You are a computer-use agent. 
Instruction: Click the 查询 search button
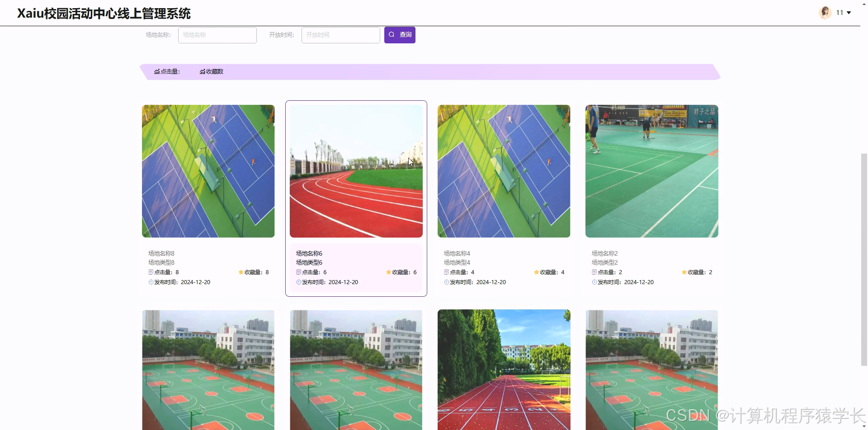coord(400,35)
